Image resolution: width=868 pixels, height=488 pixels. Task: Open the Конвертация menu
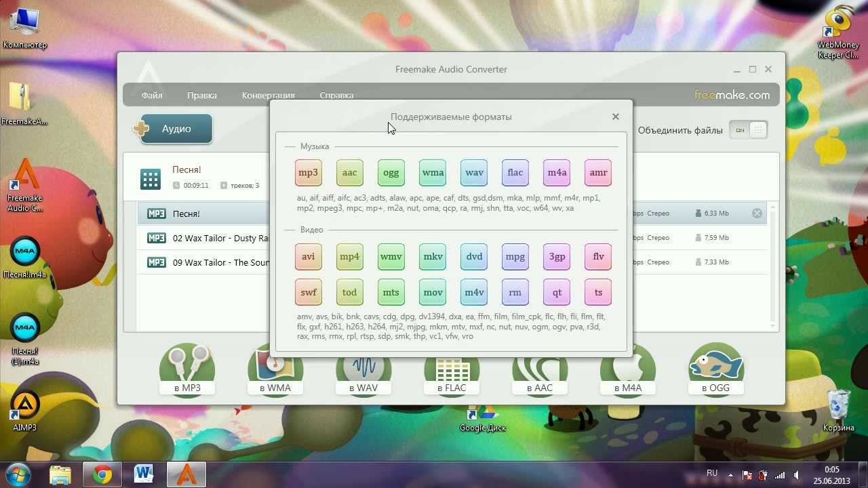269,96
